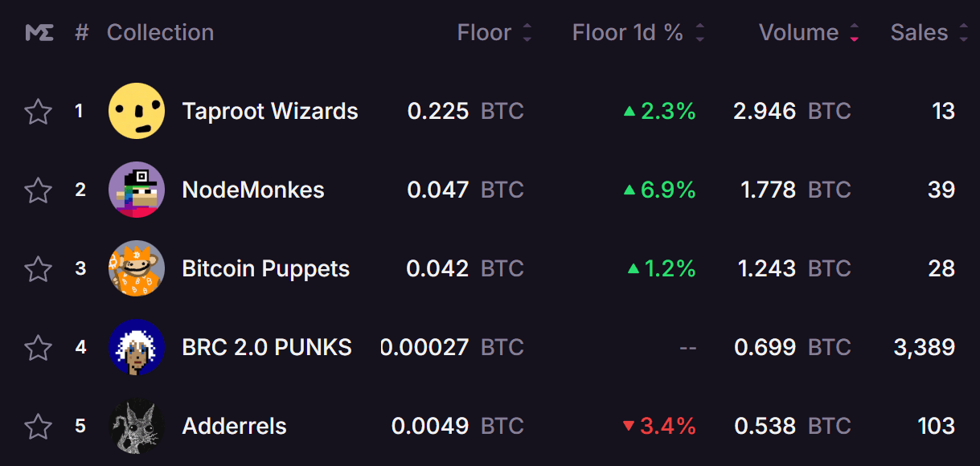This screenshot has width=980, height=466.
Task: Star the NodeMonkes collection
Action: tap(38, 190)
